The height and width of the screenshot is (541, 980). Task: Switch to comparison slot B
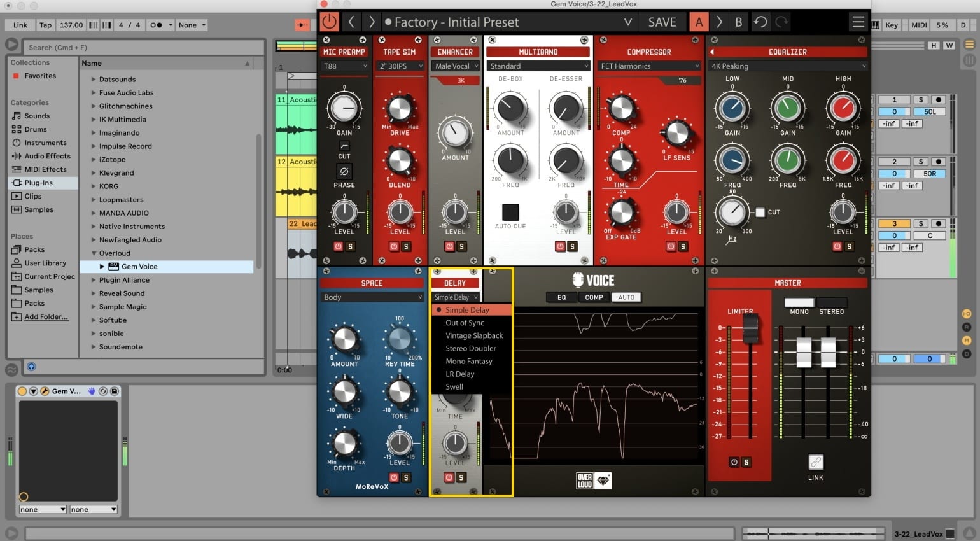[738, 22]
